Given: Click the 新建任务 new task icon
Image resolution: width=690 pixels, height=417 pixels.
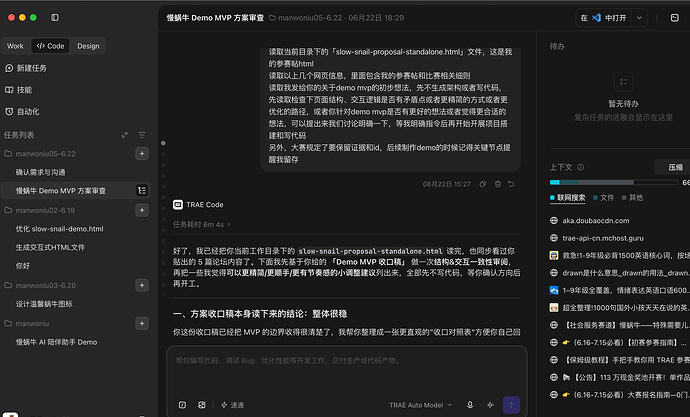Looking at the screenshot, I should [x=9, y=68].
